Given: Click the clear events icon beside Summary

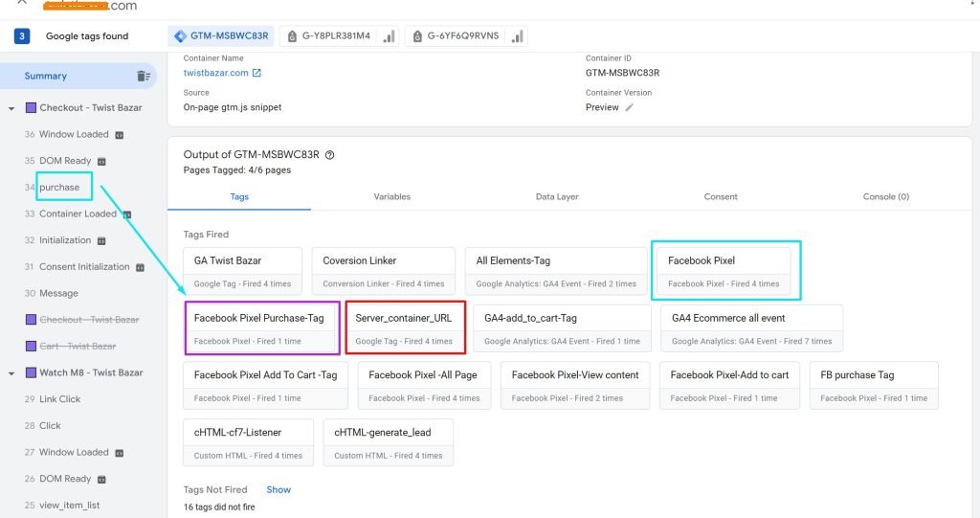Looking at the screenshot, I should (x=144, y=76).
